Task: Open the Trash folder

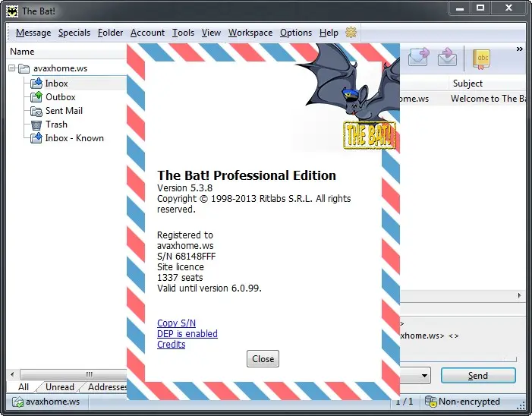Action: tap(56, 124)
